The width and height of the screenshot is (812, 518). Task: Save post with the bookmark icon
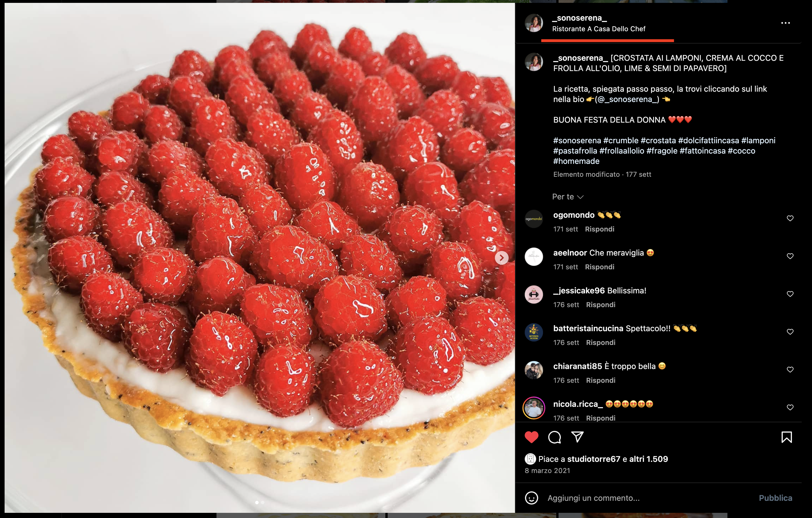pyautogui.click(x=786, y=437)
